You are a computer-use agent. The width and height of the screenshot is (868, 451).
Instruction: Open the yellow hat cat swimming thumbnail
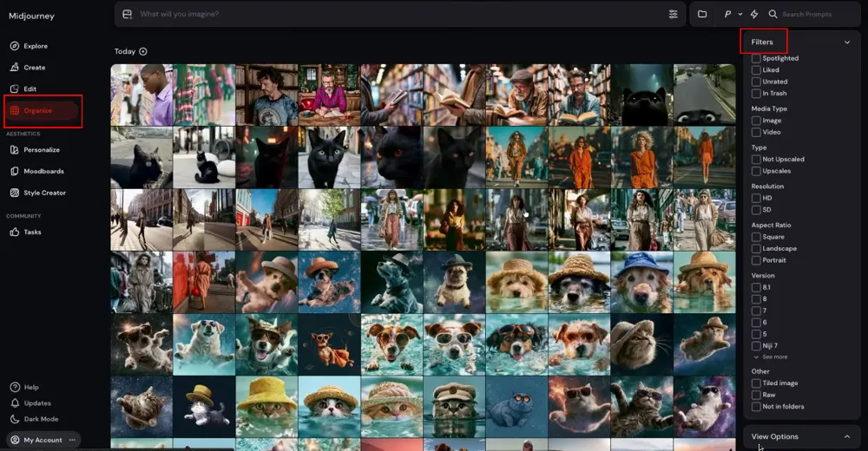266,407
